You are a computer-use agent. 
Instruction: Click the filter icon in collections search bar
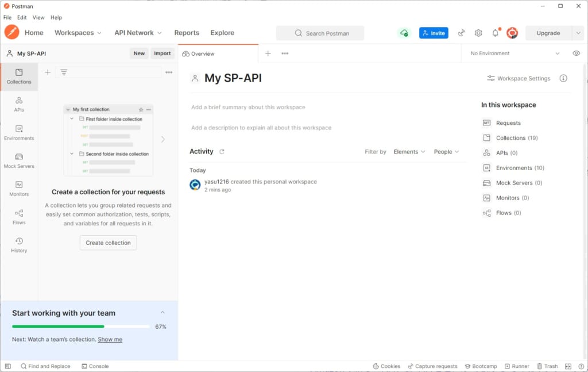[x=64, y=72]
